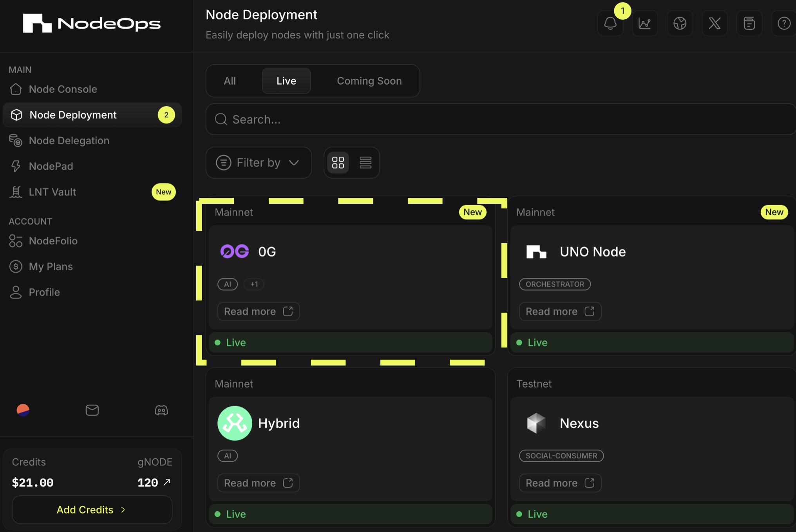The height and width of the screenshot is (532, 796).
Task: Click Read more on the 0G card
Action: (258, 311)
